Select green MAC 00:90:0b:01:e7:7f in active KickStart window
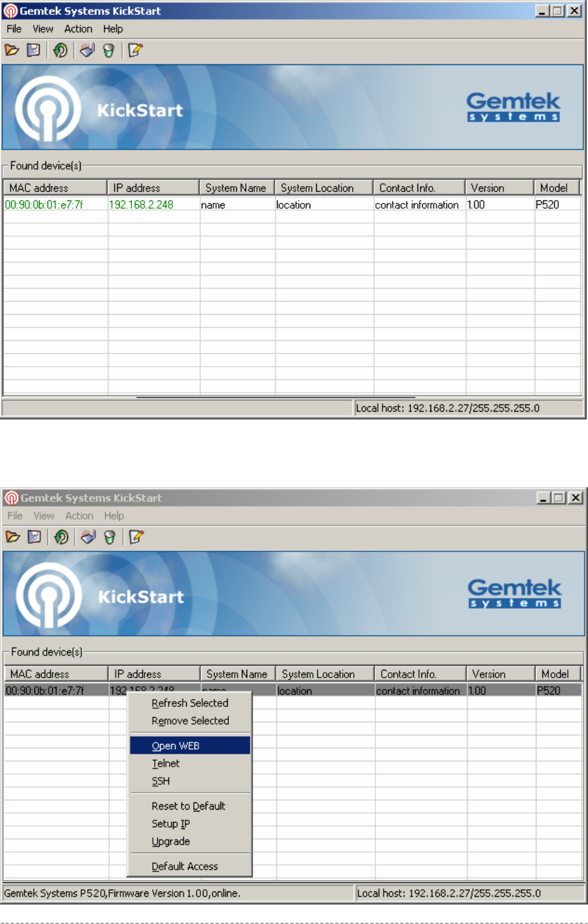Viewport: 588px width, 924px height. (44, 204)
